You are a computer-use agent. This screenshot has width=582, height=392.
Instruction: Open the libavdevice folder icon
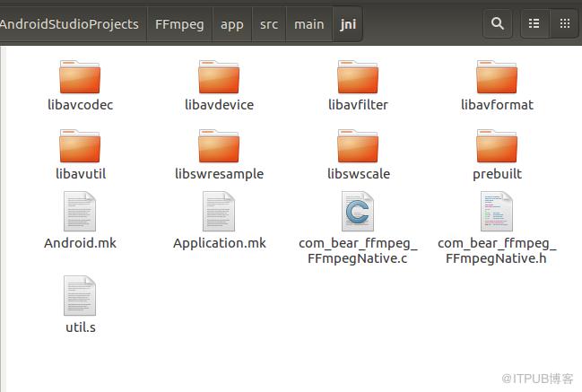219,77
